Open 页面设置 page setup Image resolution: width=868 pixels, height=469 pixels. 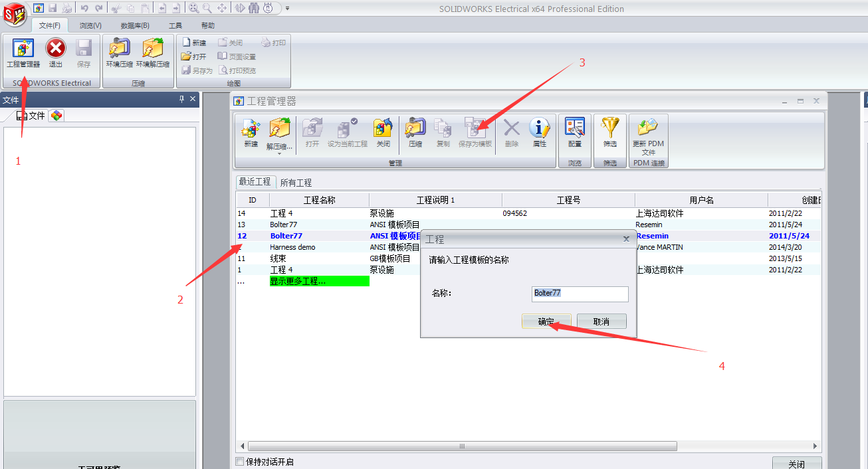tap(237, 56)
